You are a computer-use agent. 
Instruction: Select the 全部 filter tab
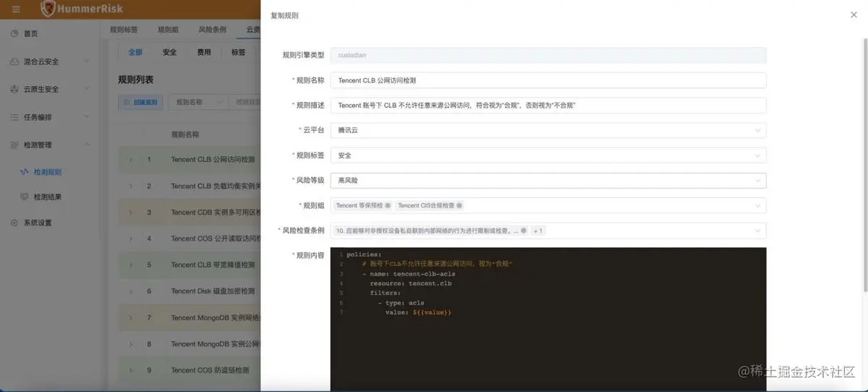point(135,52)
